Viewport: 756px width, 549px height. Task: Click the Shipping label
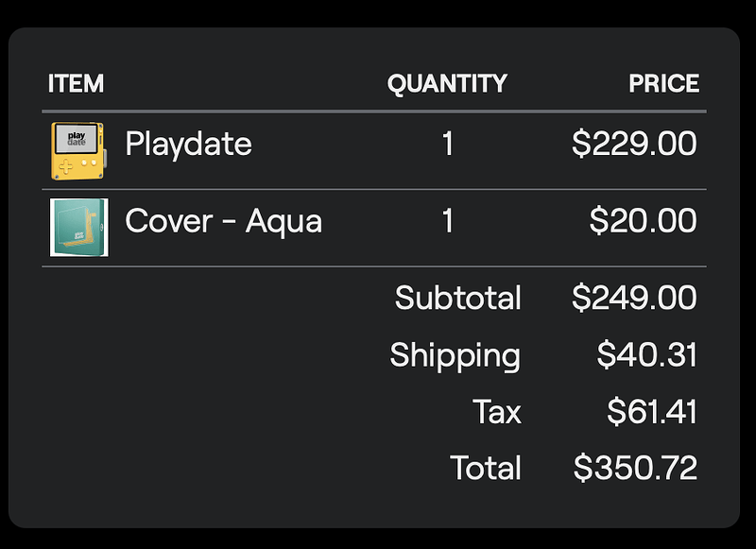point(455,356)
